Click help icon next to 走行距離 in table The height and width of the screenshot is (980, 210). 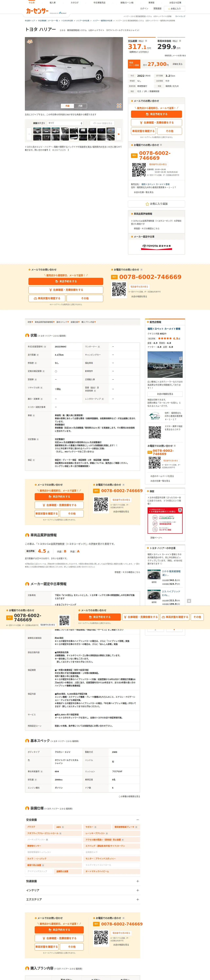point(38,355)
